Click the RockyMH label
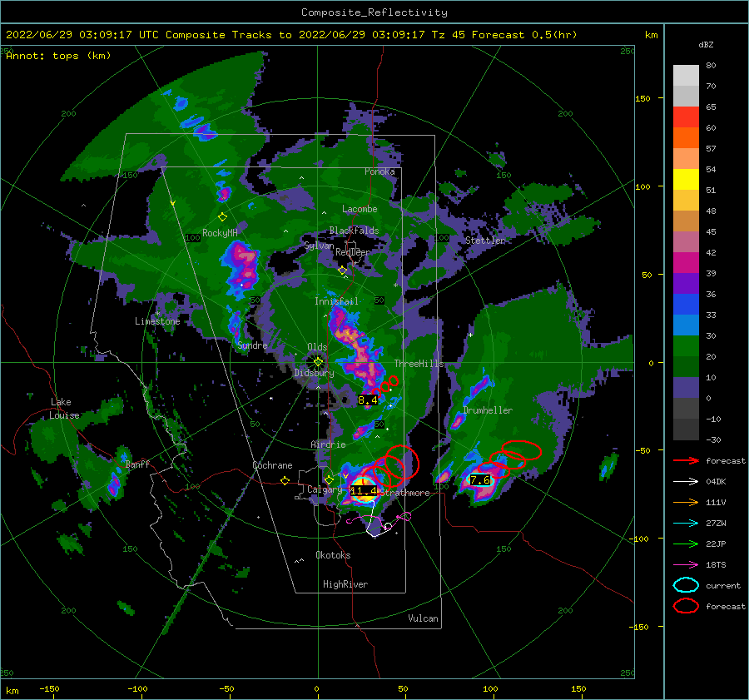This screenshot has width=749, height=700. (x=220, y=233)
